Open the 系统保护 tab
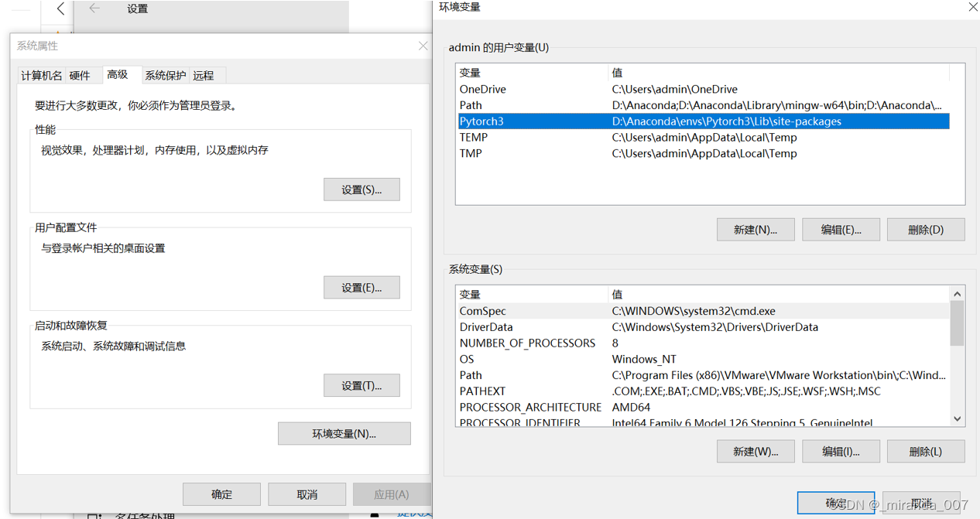The image size is (980, 519). pyautogui.click(x=165, y=74)
